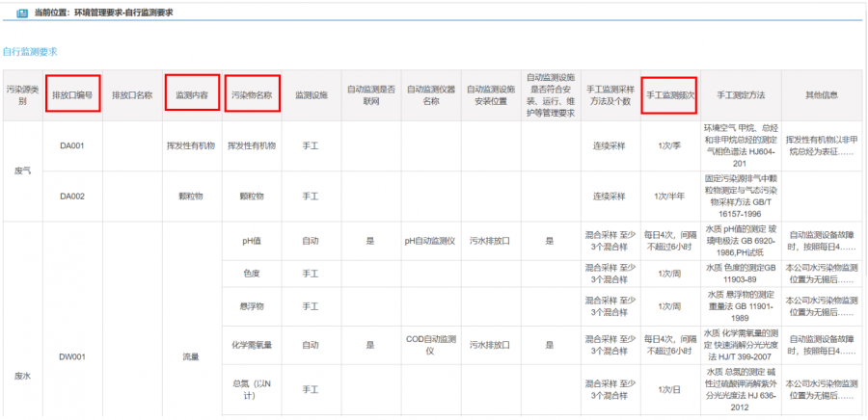Select the pH值 pollutant name cell

[252, 241]
